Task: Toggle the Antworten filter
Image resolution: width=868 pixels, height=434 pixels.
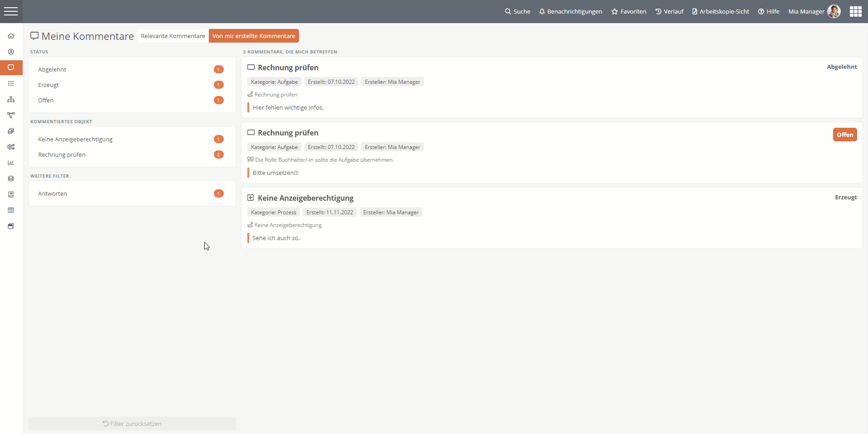Action: point(132,193)
